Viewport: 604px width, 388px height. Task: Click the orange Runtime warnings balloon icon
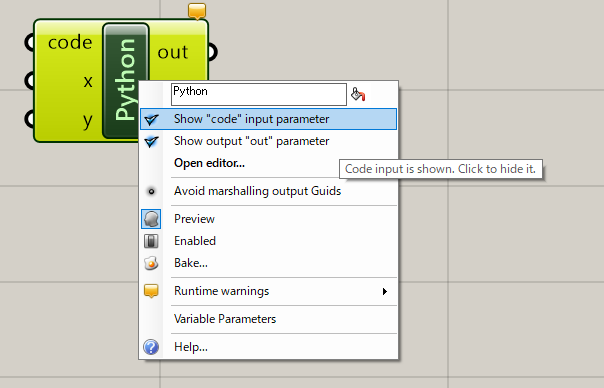pyautogui.click(x=151, y=291)
